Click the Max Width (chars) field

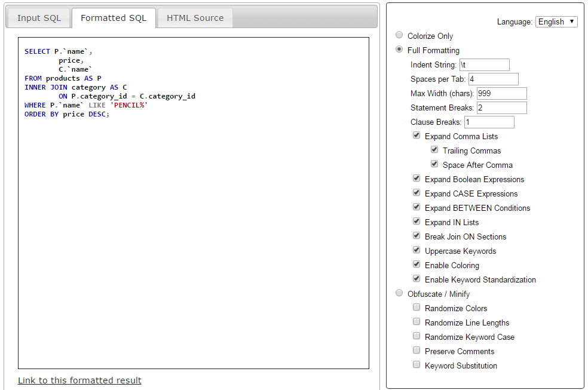[501, 93]
